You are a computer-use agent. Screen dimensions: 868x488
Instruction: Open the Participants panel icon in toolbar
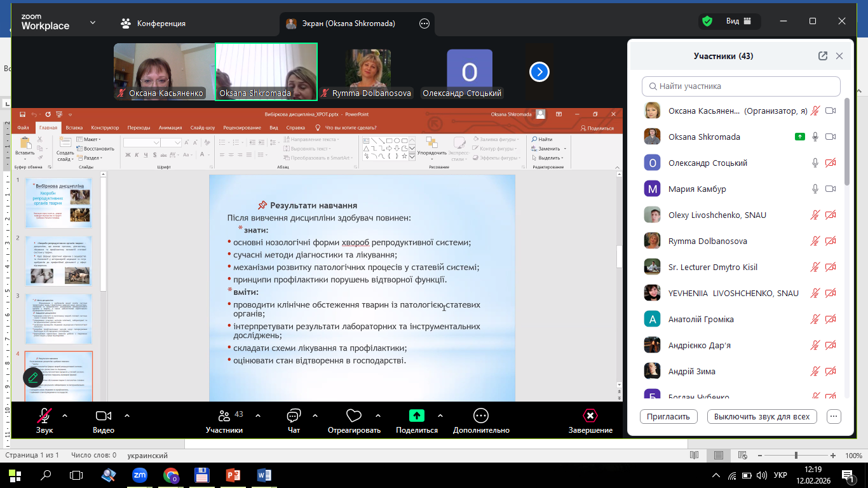224,417
